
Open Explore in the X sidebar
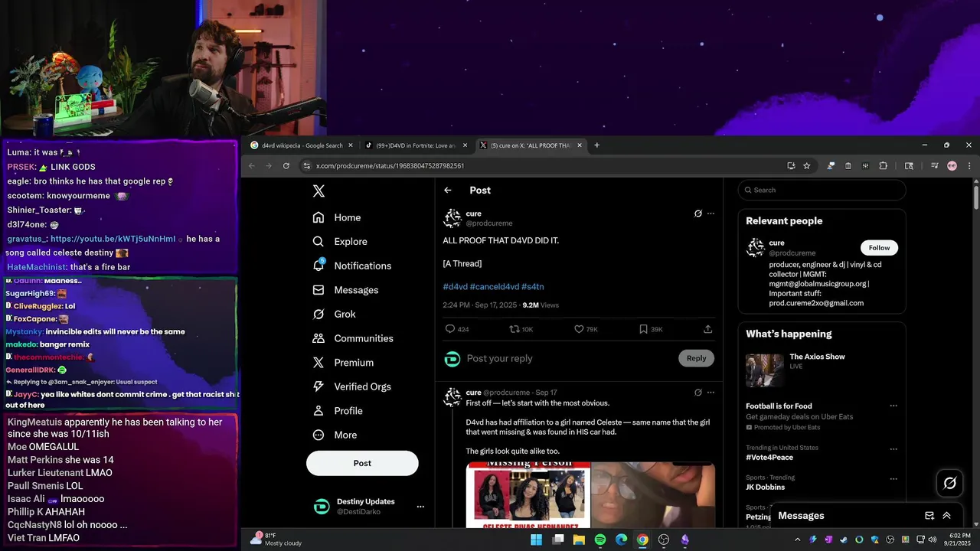(340, 241)
